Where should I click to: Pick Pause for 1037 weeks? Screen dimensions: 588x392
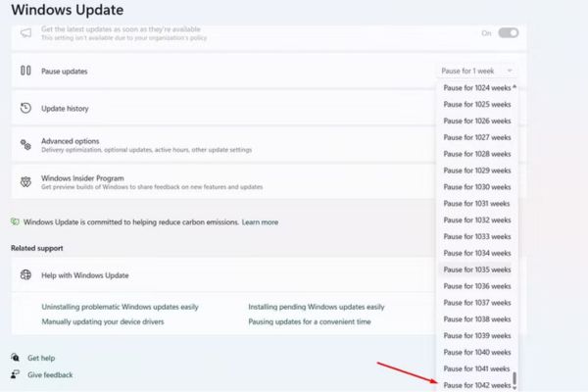coord(477,303)
